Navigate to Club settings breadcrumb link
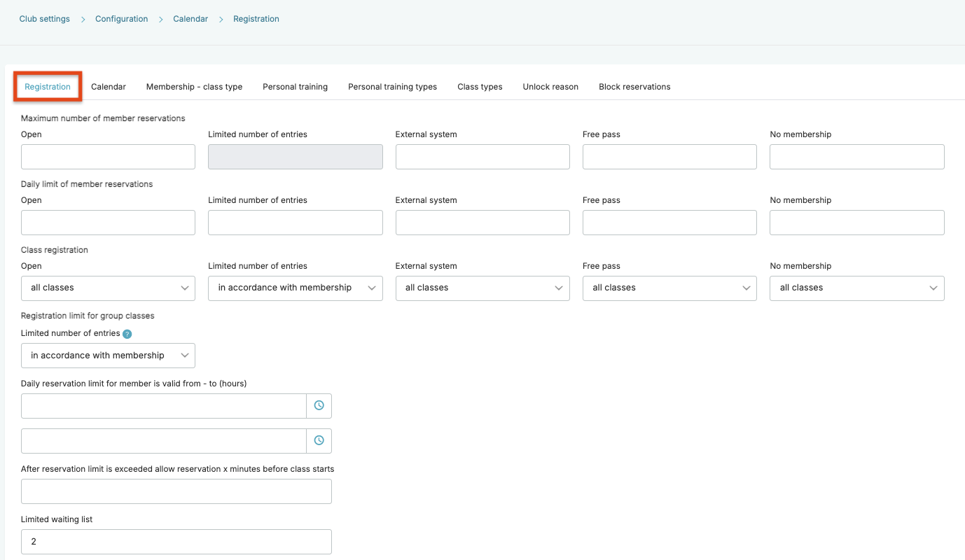965x560 pixels. tap(45, 19)
